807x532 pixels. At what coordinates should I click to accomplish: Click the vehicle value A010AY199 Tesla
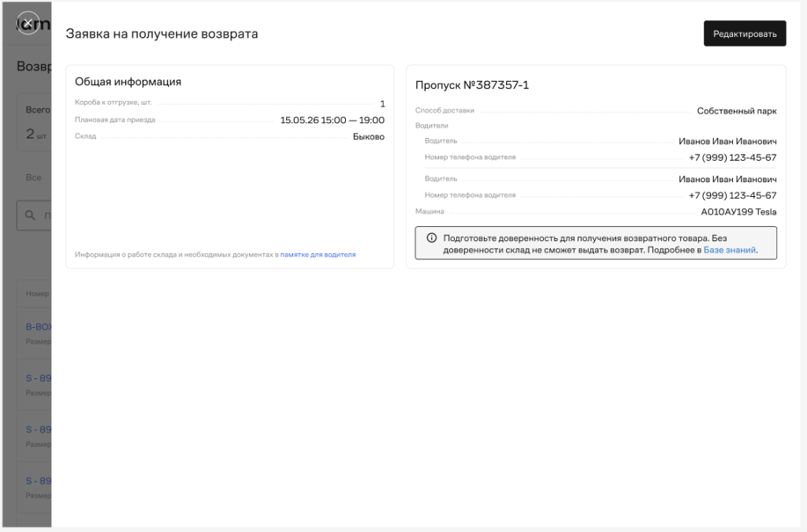tap(738, 211)
